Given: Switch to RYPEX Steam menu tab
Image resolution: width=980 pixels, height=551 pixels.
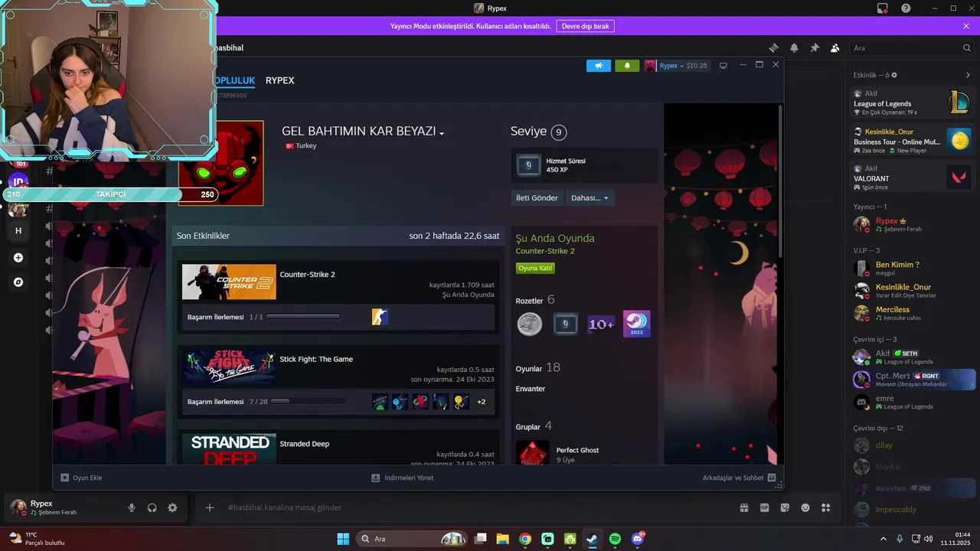Looking at the screenshot, I should 279,80.
